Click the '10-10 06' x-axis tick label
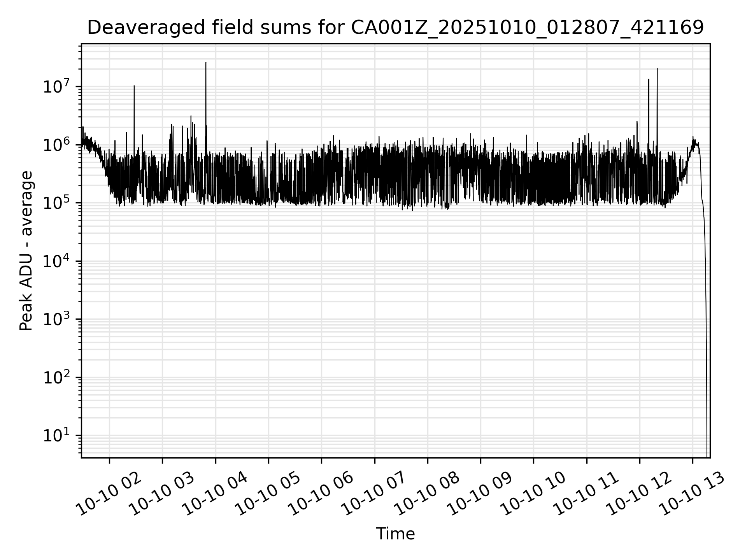The width and height of the screenshot is (747, 560). point(321,494)
